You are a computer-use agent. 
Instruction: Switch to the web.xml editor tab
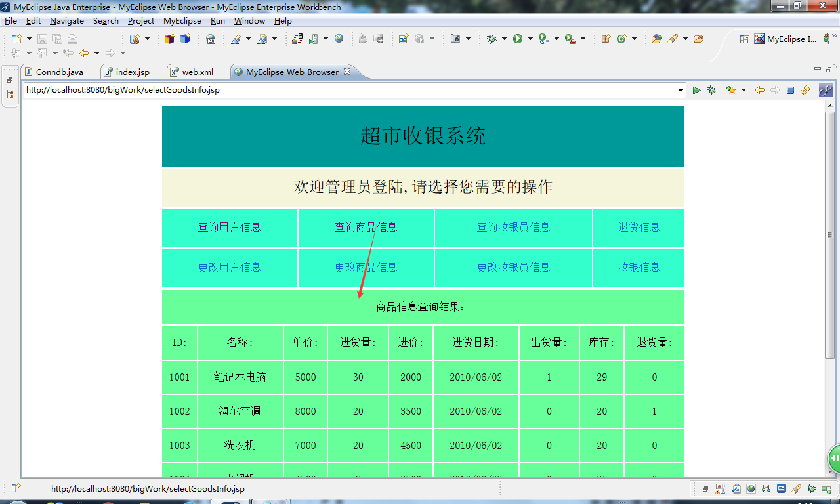198,72
